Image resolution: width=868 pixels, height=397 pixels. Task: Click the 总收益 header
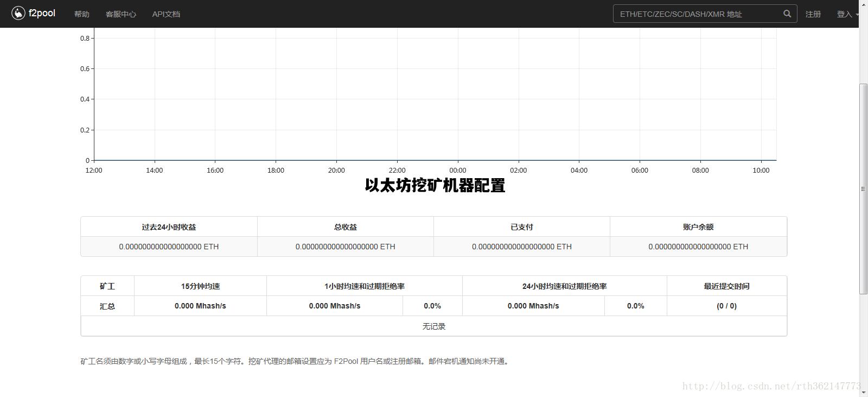pos(346,227)
